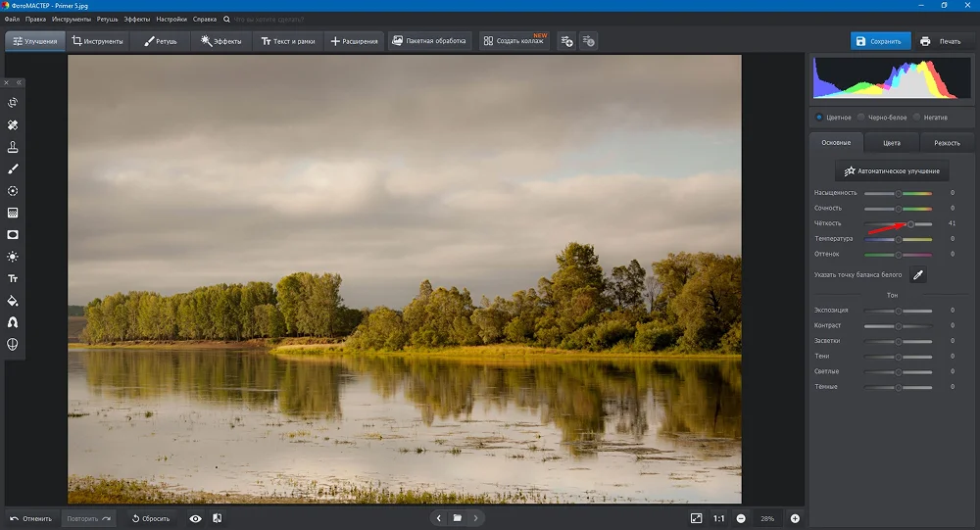Open the Текст и рамки tab
The height and width of the screenshot is (530, 980).
pos(288,41)
